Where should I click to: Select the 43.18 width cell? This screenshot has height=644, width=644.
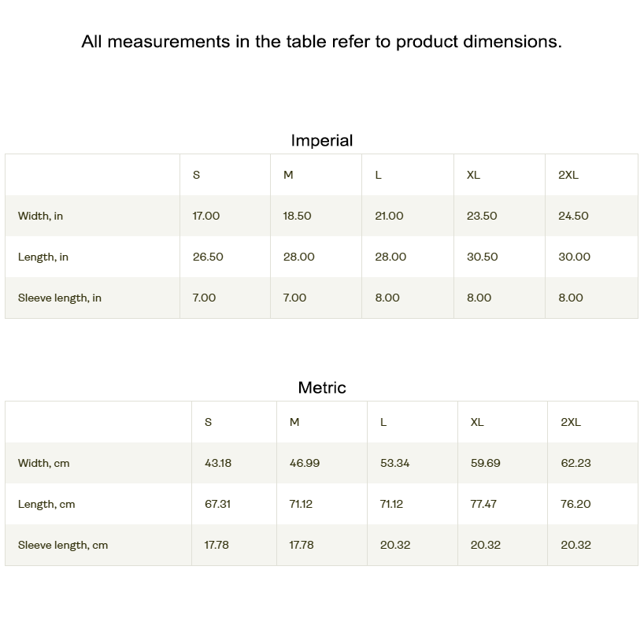218,463
